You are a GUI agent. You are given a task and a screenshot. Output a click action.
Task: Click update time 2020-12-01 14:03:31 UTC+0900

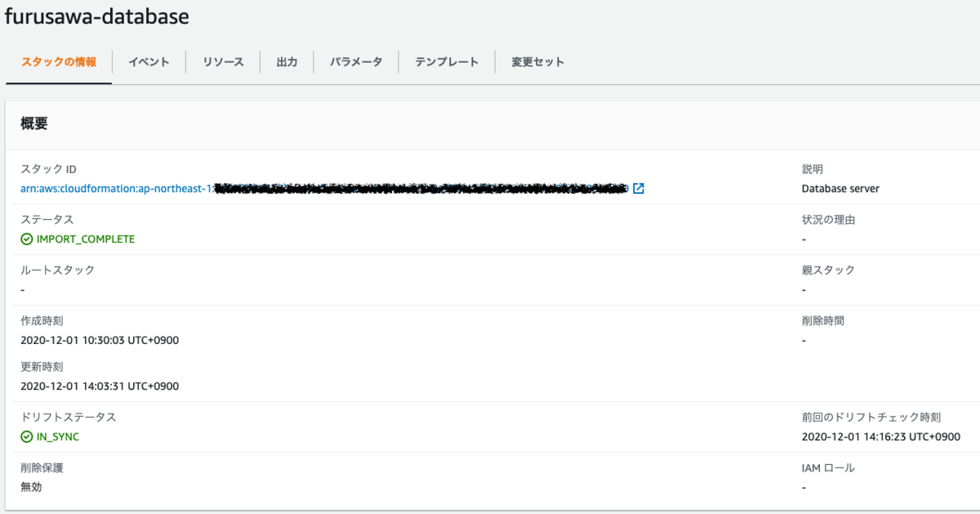coord(100,387)
